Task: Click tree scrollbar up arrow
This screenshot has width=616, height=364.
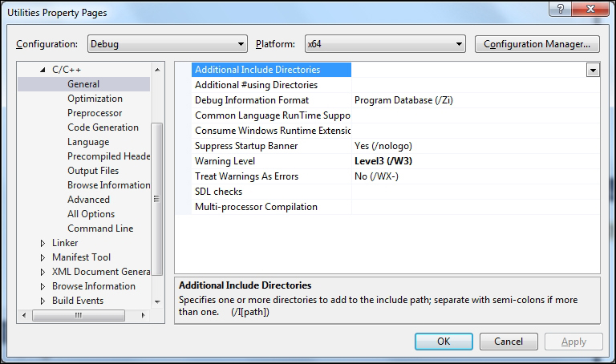Action: point(157,70)
